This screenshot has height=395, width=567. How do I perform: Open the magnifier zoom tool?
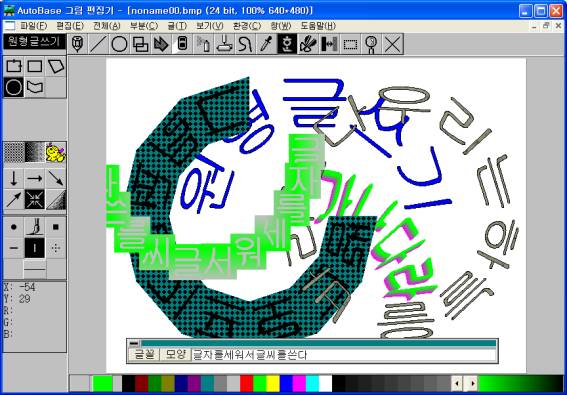pyautogui.click(x=371, y=44)
